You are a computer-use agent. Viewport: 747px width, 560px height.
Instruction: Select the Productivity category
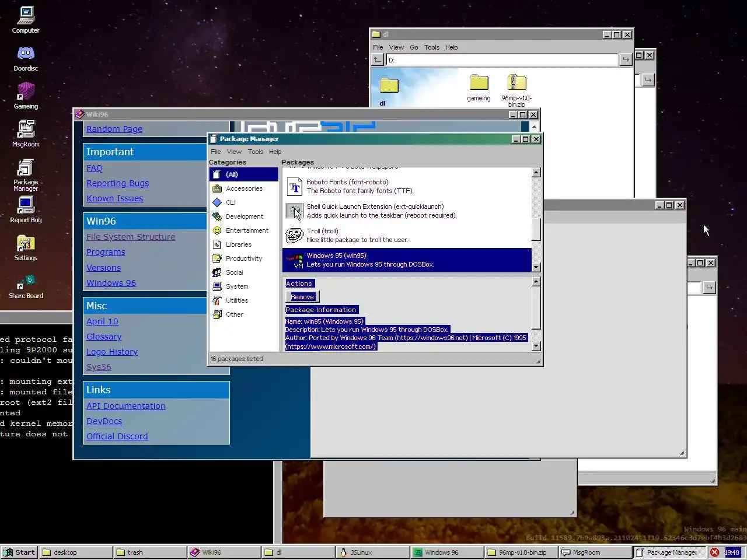tap(243, 258)
